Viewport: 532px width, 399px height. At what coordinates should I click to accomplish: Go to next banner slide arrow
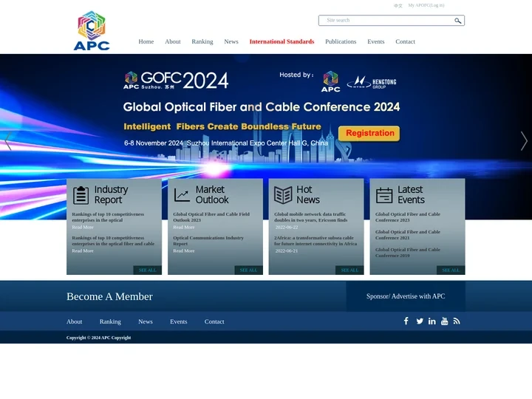[524, 140]
